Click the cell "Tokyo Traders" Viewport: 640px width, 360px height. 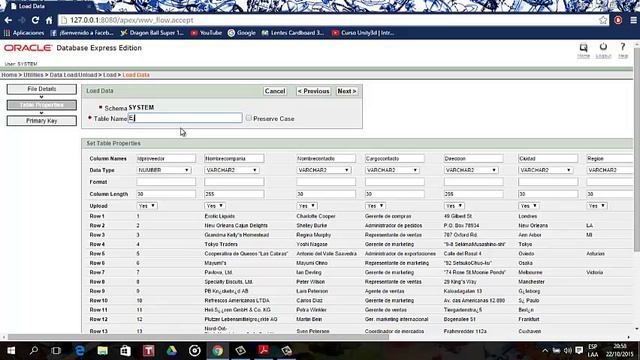click(221, 244)
